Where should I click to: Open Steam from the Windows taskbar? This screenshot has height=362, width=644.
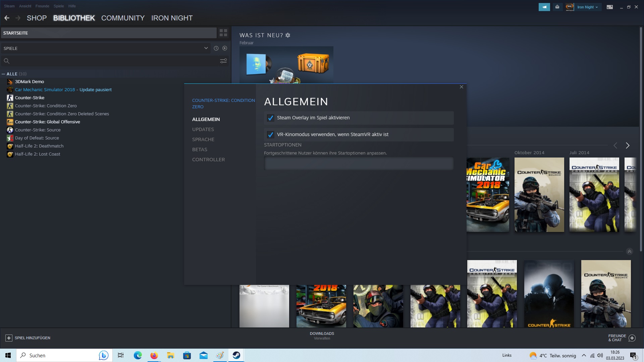click(x=236, y=355)
